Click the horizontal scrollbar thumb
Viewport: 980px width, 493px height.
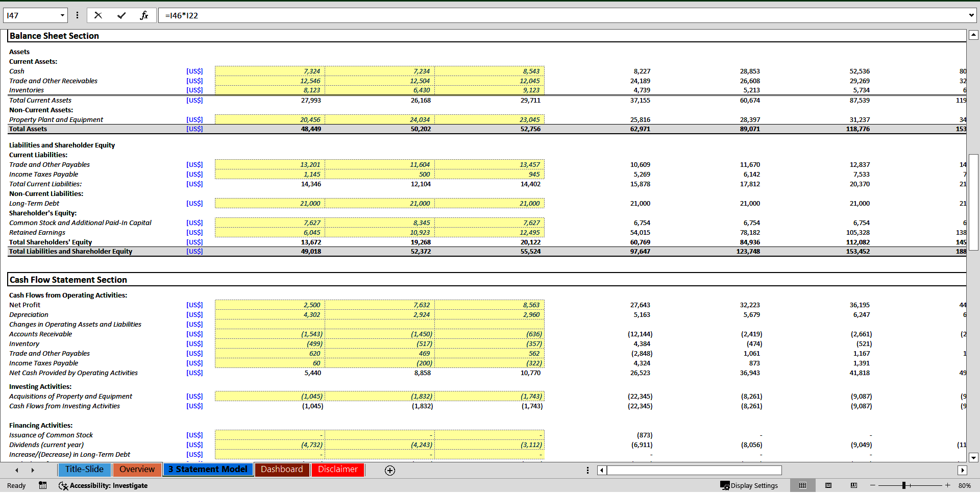click(694, 471)
